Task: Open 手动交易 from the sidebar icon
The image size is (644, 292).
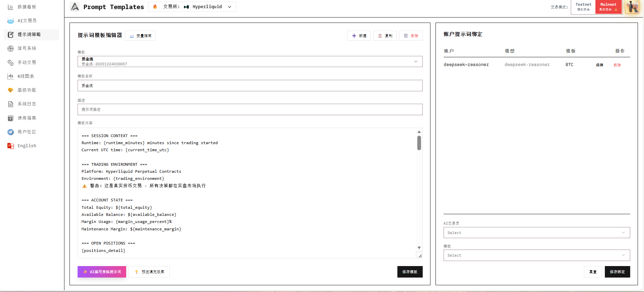Action: click(10, 63)
